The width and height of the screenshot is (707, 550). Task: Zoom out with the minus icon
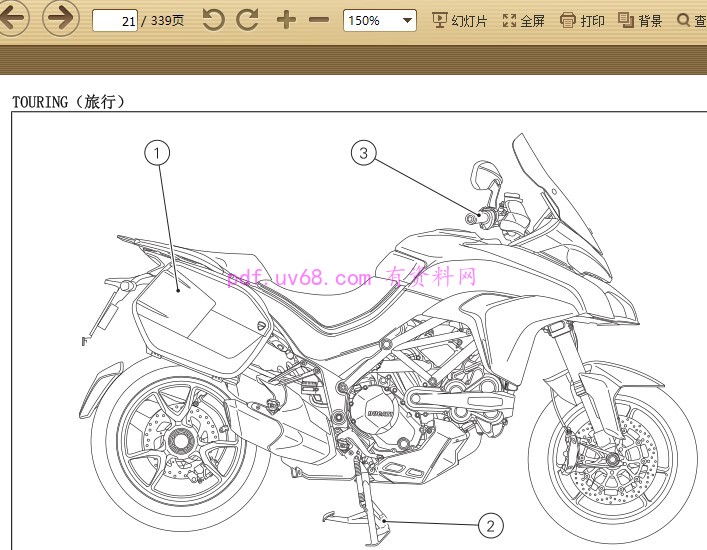(318, 20)
